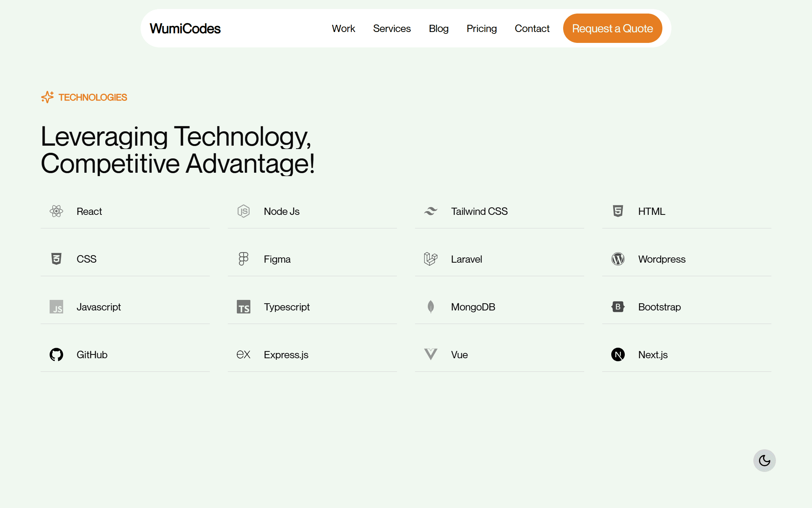Click the Bootstrap label
The image size is (812, 508).
pos(659,307)
